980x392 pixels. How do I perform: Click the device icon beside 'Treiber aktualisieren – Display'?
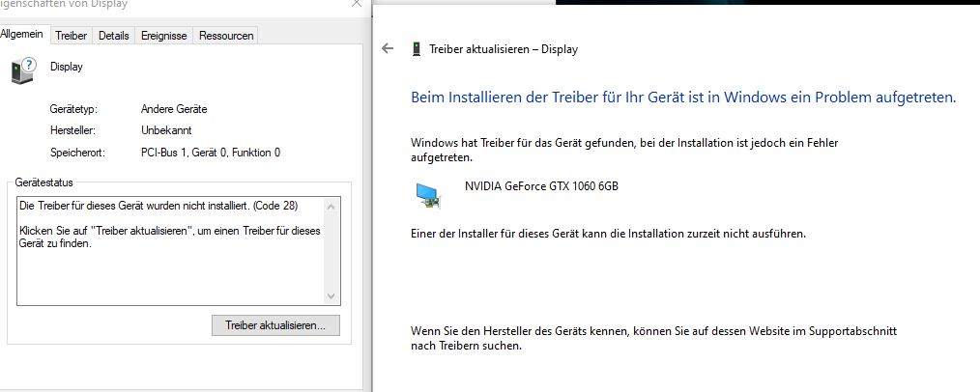click(x=417, y=49)
